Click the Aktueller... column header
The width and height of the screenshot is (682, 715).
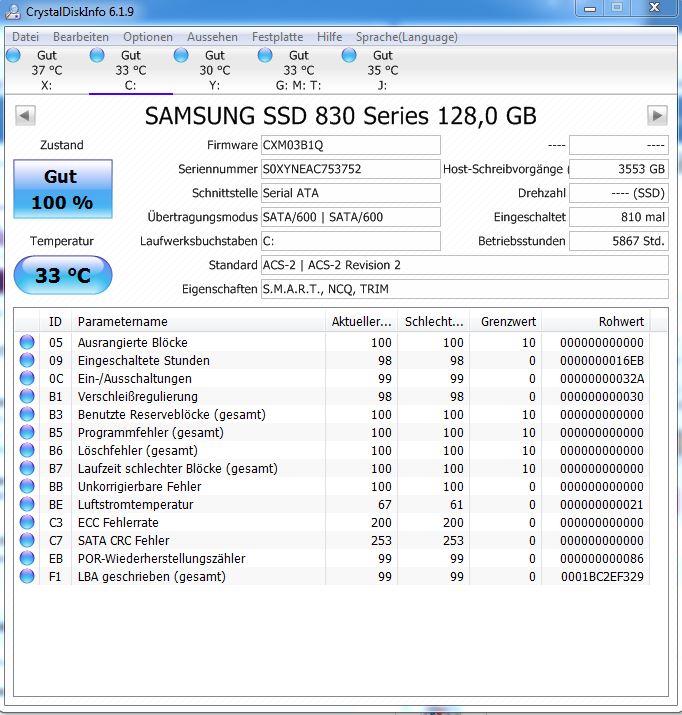pyautogui.click(x=362, y=321)
